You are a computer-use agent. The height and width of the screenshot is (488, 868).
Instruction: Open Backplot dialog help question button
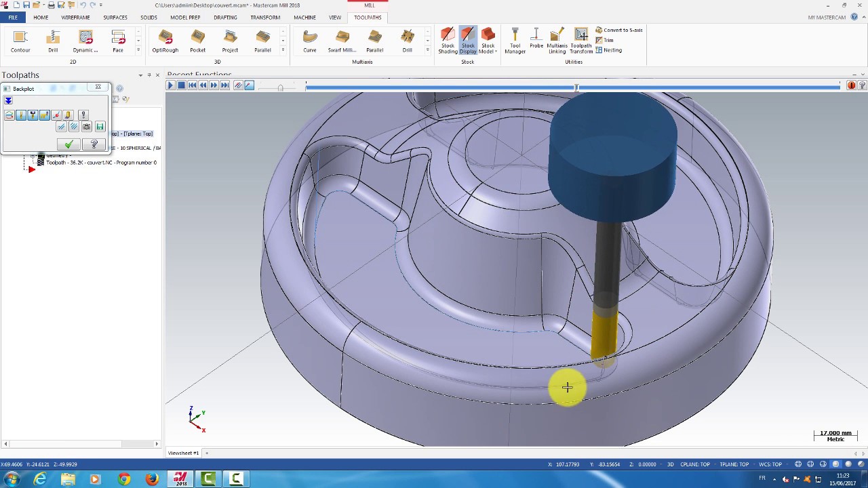coord(94,144)
